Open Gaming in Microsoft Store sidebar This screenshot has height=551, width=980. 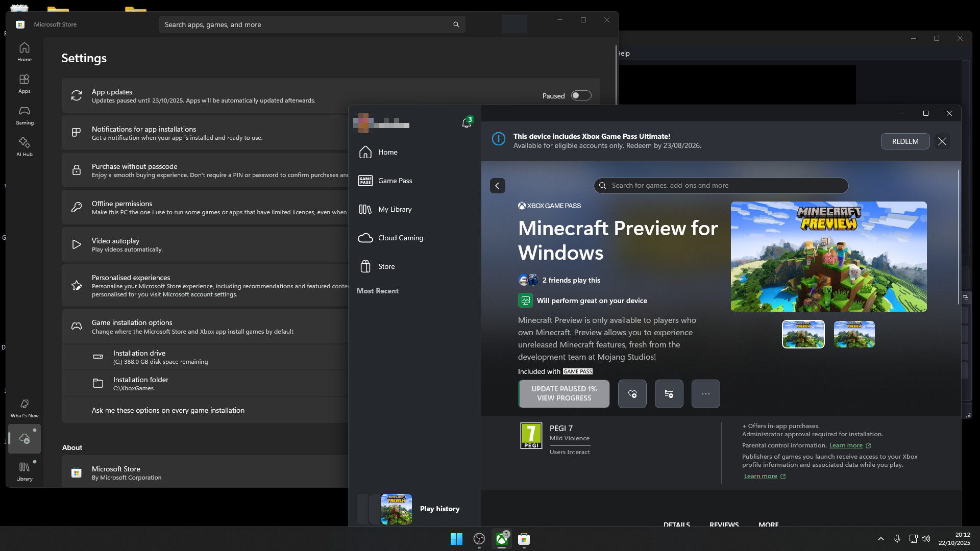[24, 115]
